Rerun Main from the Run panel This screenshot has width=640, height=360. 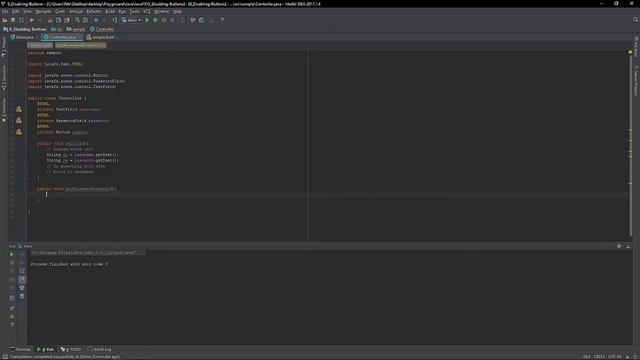[12, 254]
